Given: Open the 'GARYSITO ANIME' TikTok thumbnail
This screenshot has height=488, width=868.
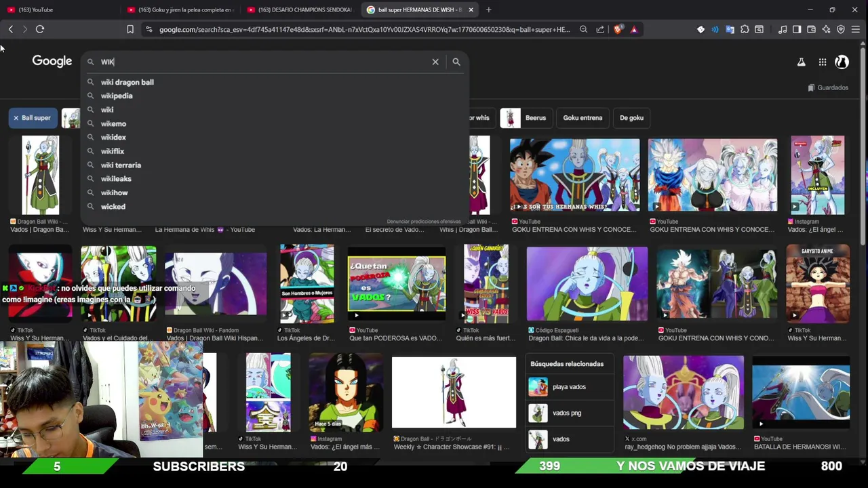Looking at the screenshot, I should pos(818,283).
